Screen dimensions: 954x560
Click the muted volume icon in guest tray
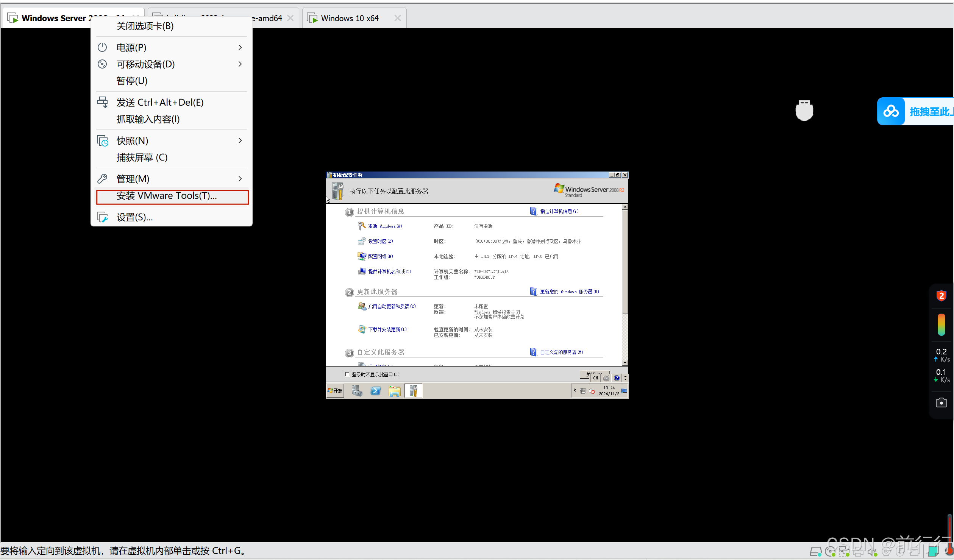click(x=592, y=391)
